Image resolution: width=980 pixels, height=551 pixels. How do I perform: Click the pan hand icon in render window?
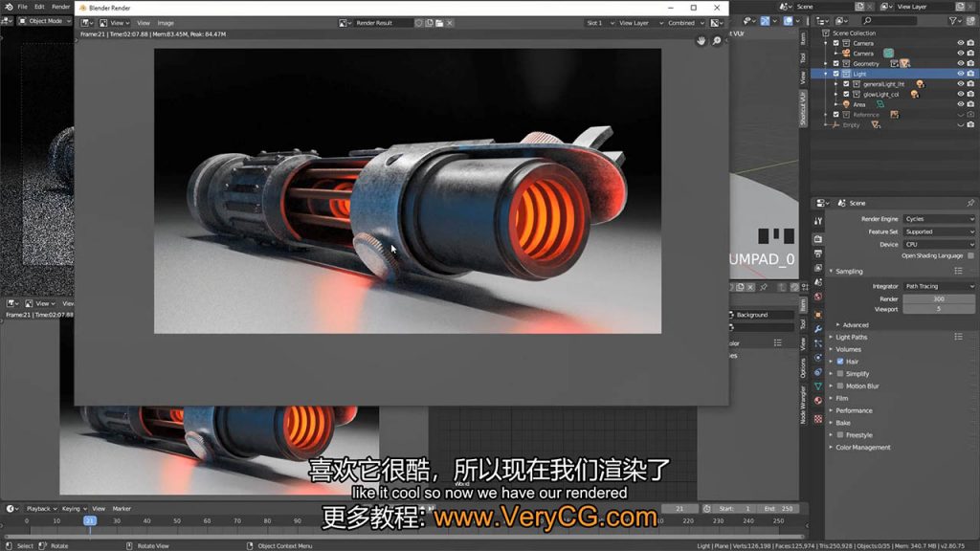(702, 40)
